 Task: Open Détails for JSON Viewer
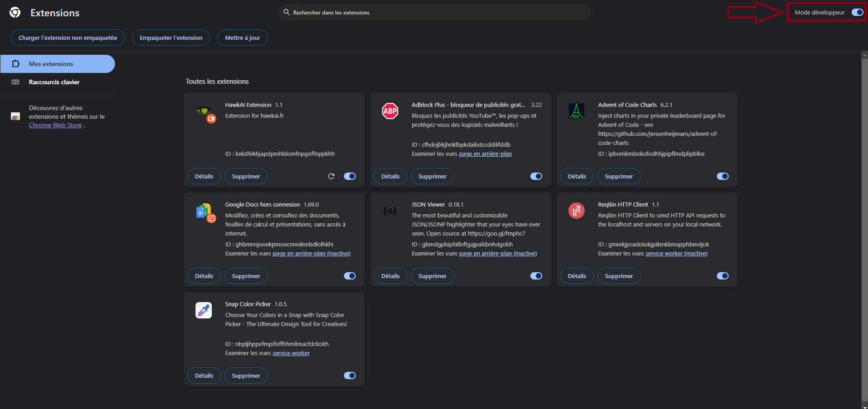[x=391, y=276]
